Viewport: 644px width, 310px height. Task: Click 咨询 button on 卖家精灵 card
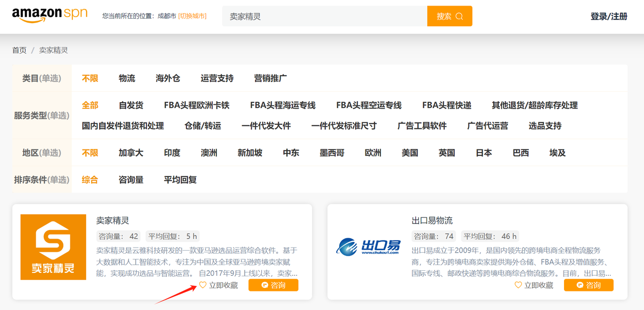click(x=273, y=285)
